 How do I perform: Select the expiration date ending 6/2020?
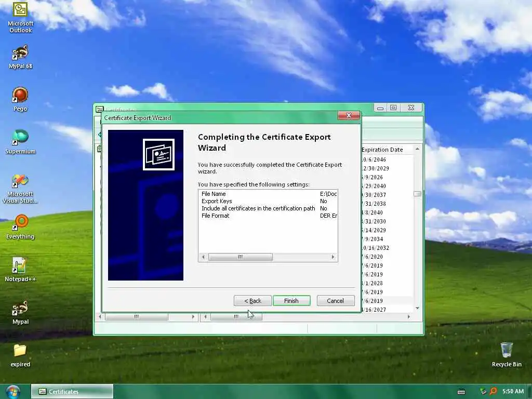pyautogui.click(x=373, y=257)
